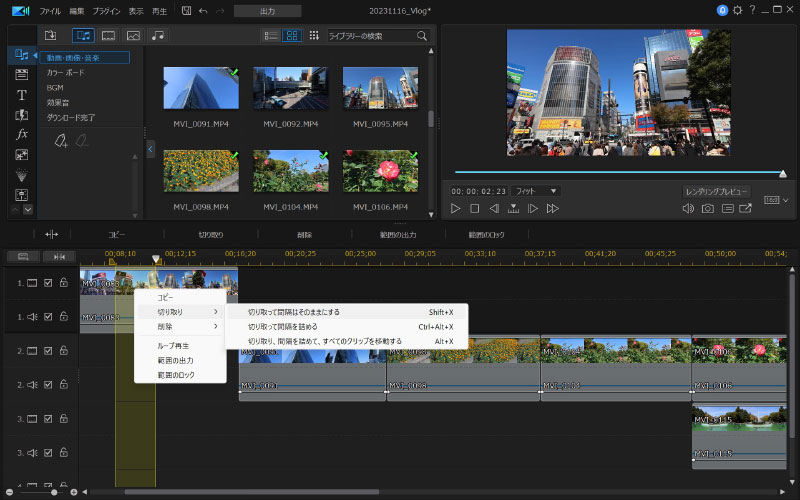Show only audio files in library
The image size is (800, 500).
tap(158, 36)
